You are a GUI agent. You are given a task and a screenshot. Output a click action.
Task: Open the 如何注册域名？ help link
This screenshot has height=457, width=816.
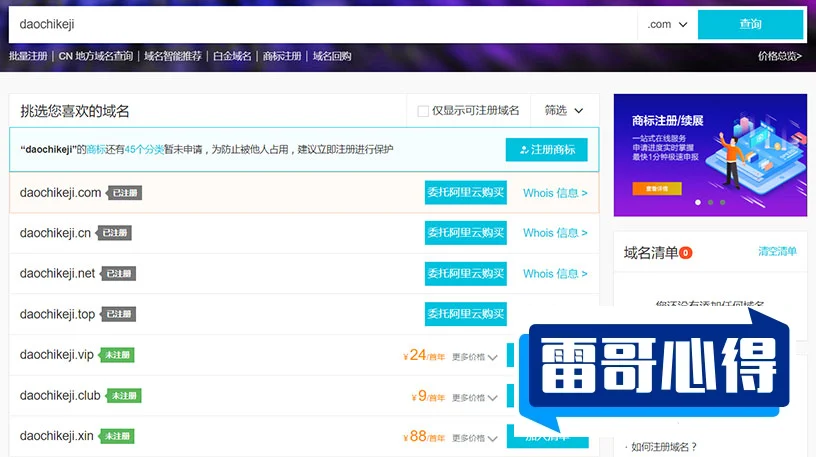pos(664,447)
